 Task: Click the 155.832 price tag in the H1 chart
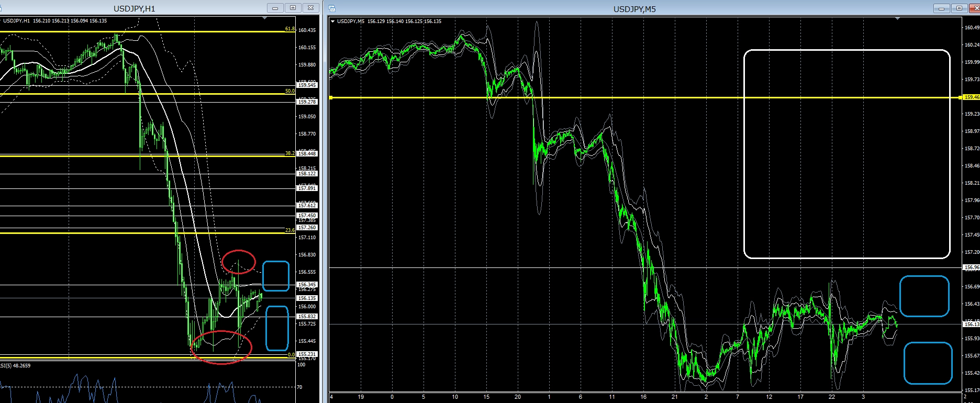click(x=307, y=317)
